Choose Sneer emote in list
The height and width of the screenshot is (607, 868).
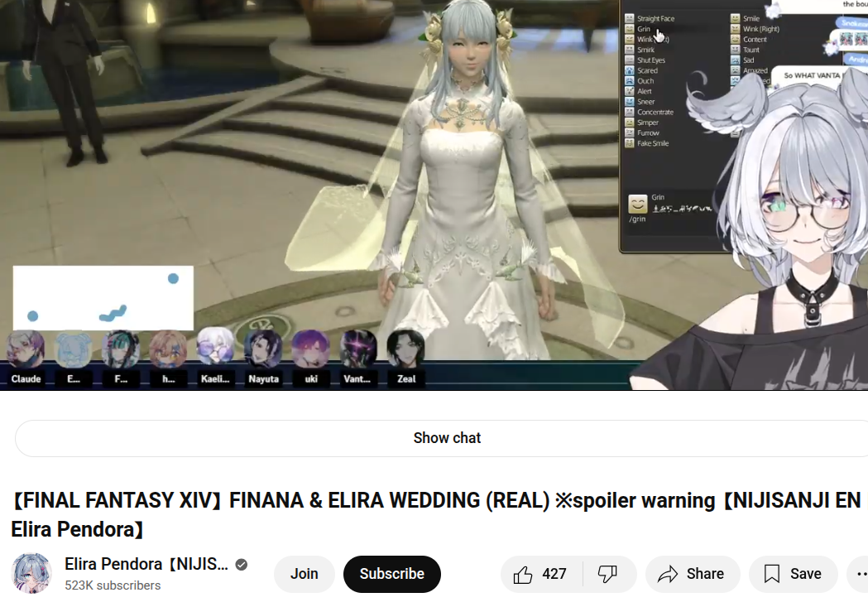click(640, 102)
